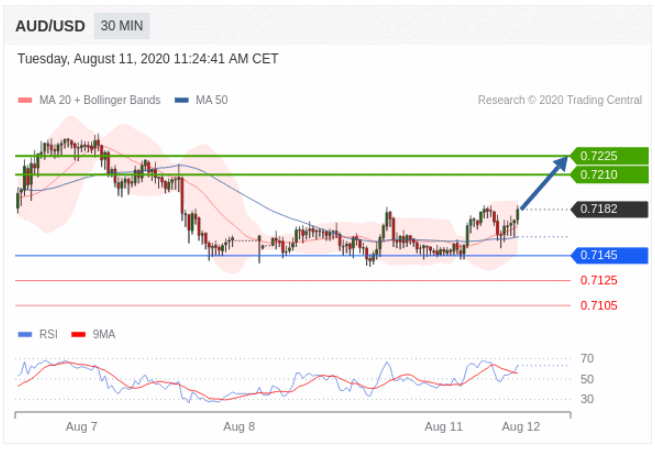
Task: Click the RSI legend label
Action: click(x=48, y=335)
